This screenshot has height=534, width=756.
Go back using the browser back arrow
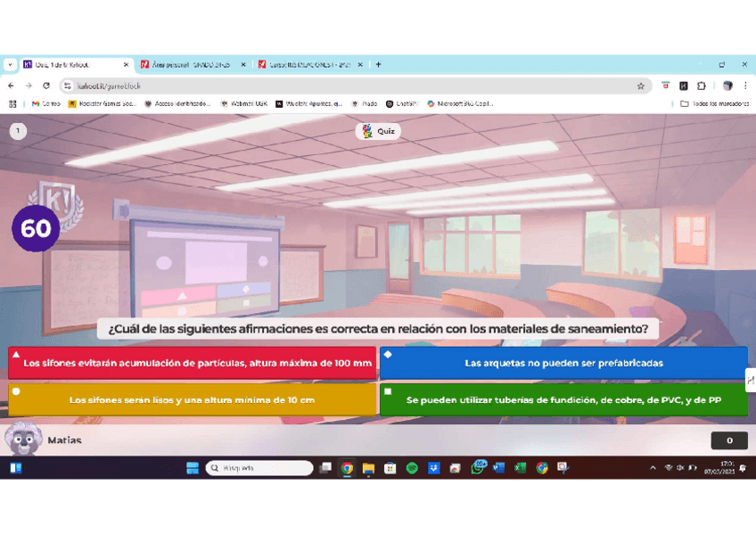(x=11, y=86)
